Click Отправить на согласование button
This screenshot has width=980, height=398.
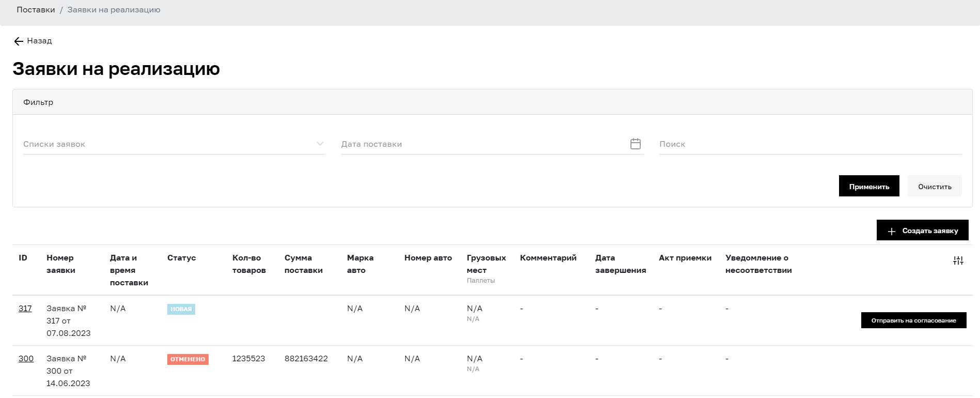[913, 320]
